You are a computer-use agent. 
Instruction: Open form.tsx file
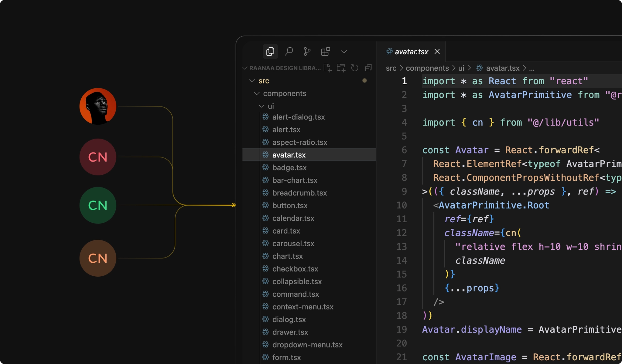coord(286,358)
